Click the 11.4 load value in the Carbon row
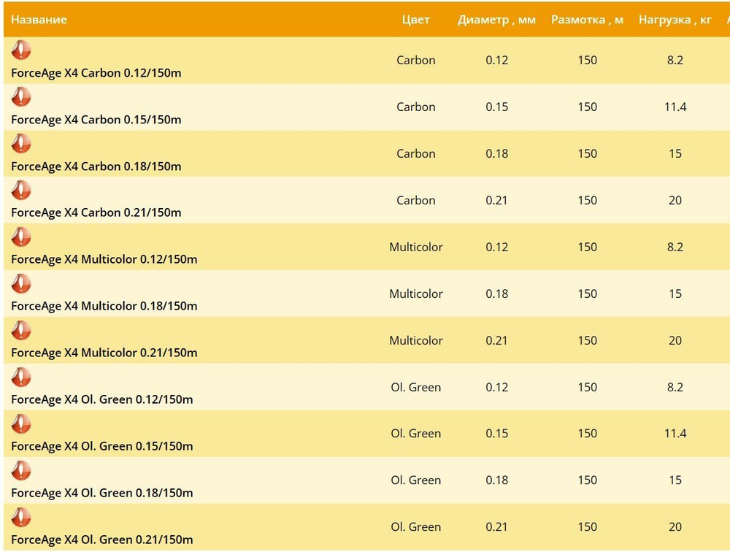730x560 pixels. coord(675,107)
